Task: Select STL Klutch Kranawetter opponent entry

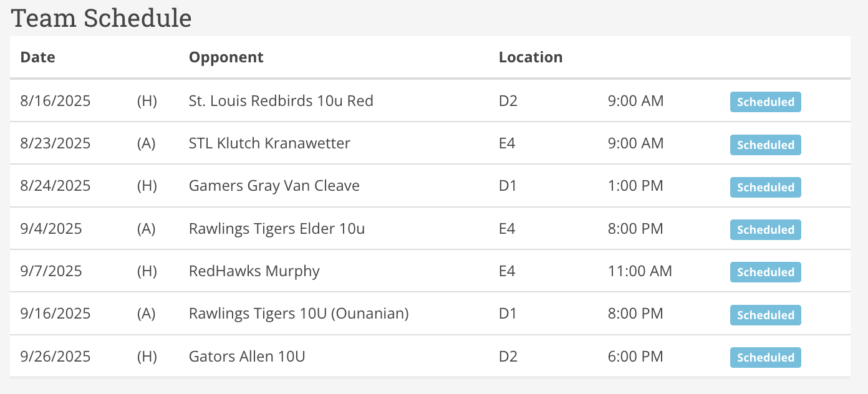Action: click(269, 143)
